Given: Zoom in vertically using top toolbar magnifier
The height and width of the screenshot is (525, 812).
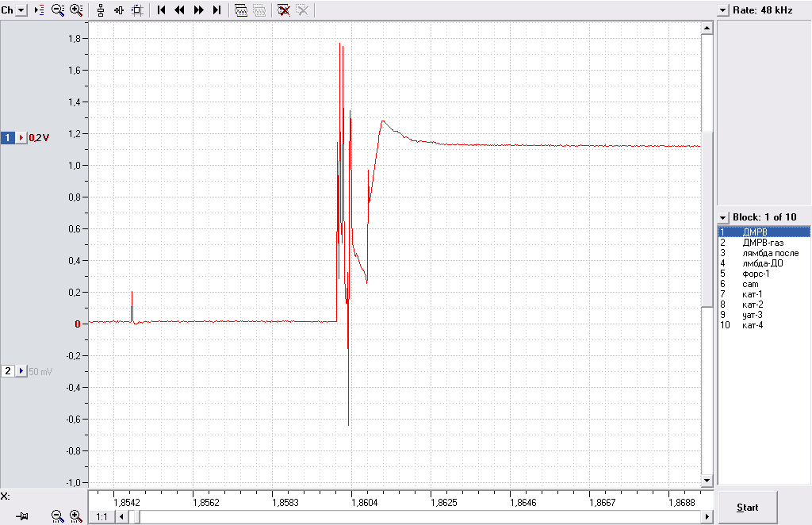Looking at the screenshot, I should (76, 10).
